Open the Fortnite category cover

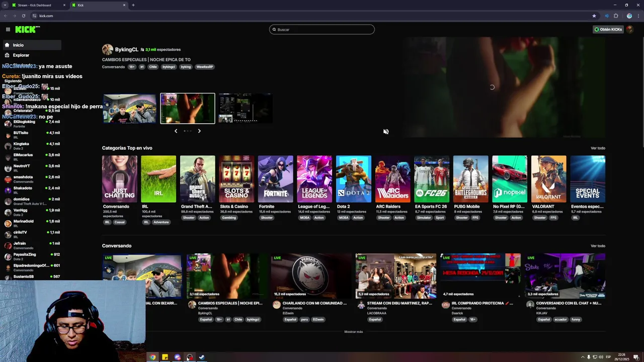point(275,179)
